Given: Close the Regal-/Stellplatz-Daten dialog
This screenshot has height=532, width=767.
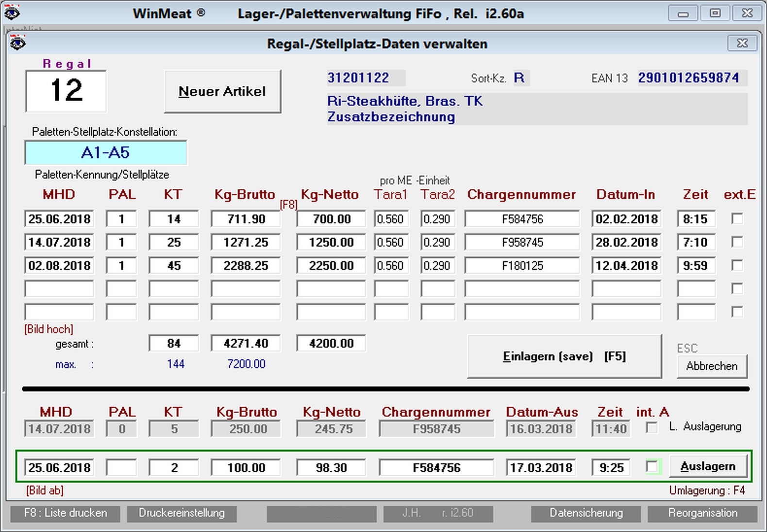Looking at the screenshot, I should 742,43.
